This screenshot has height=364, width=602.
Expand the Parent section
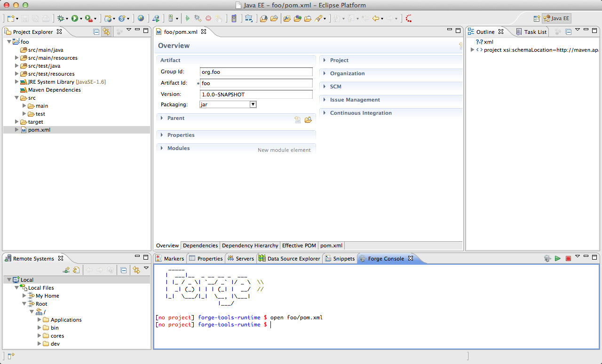162,118
